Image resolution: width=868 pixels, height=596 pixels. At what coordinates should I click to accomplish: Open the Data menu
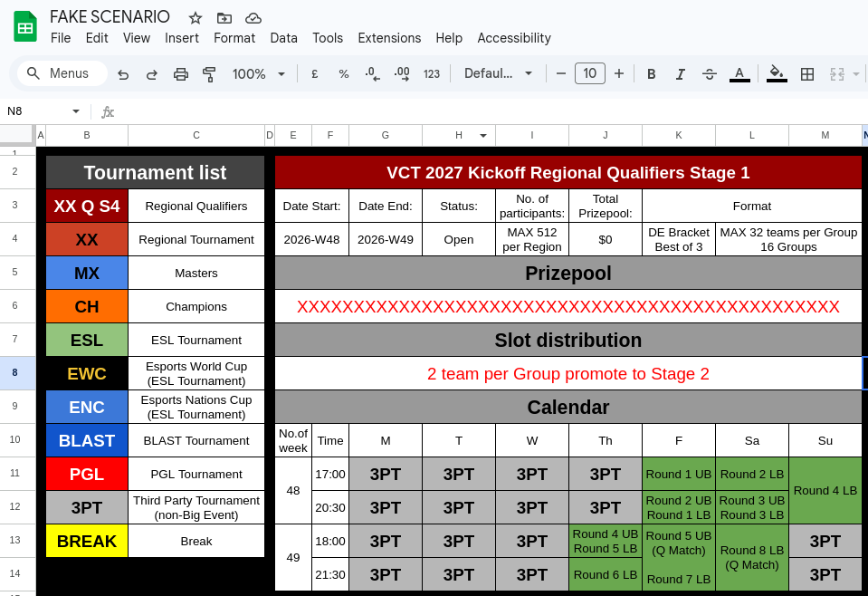coord(283,38)
